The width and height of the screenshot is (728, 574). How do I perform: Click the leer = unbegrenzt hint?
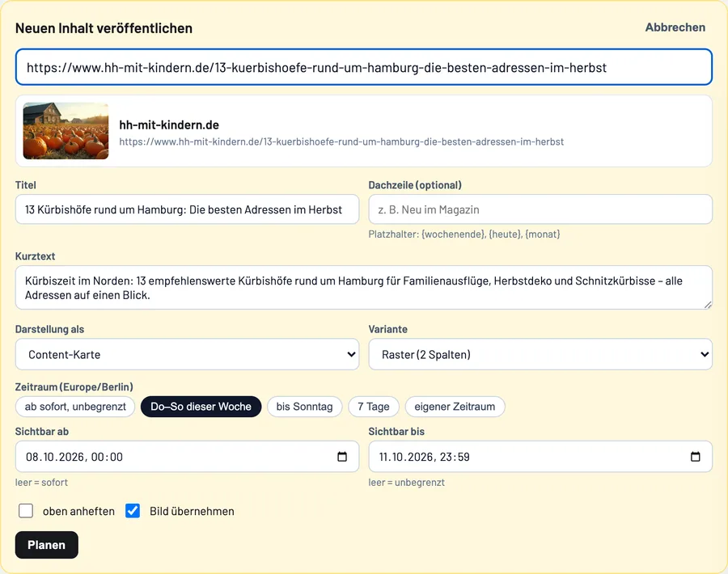[x=407, y=483]
